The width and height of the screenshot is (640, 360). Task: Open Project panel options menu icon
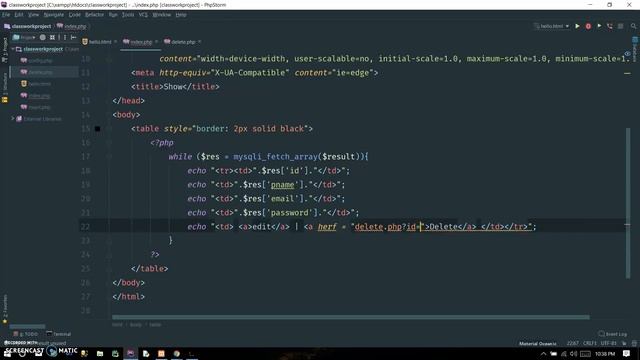click(x=65, y=38)
